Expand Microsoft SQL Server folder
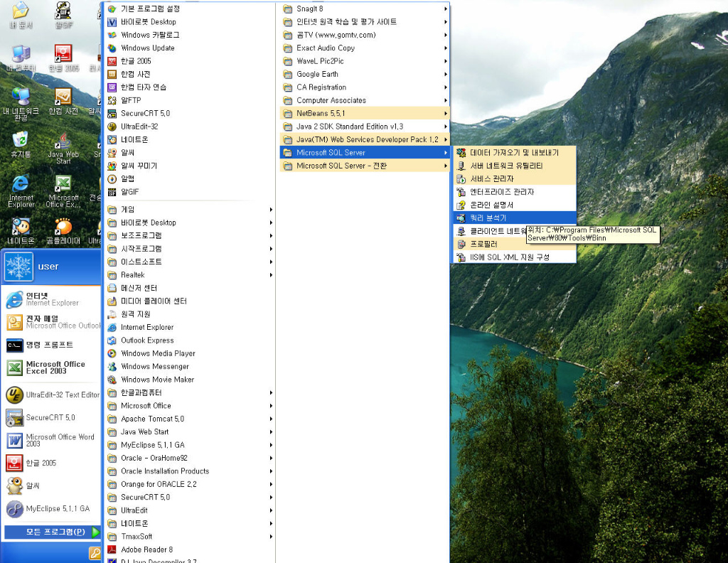The width and height of the screenshot is (728, 563). [x=365, y=153]
